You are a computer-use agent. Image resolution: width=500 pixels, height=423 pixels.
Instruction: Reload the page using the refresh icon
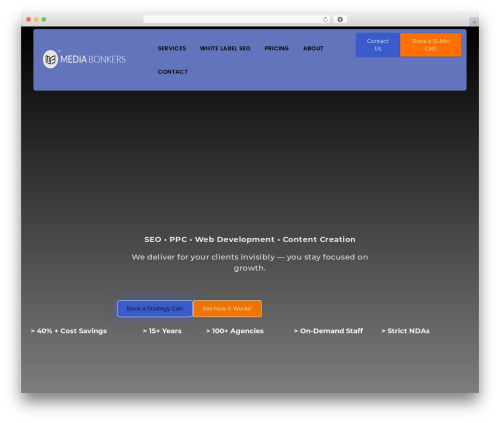click(325, 19)
